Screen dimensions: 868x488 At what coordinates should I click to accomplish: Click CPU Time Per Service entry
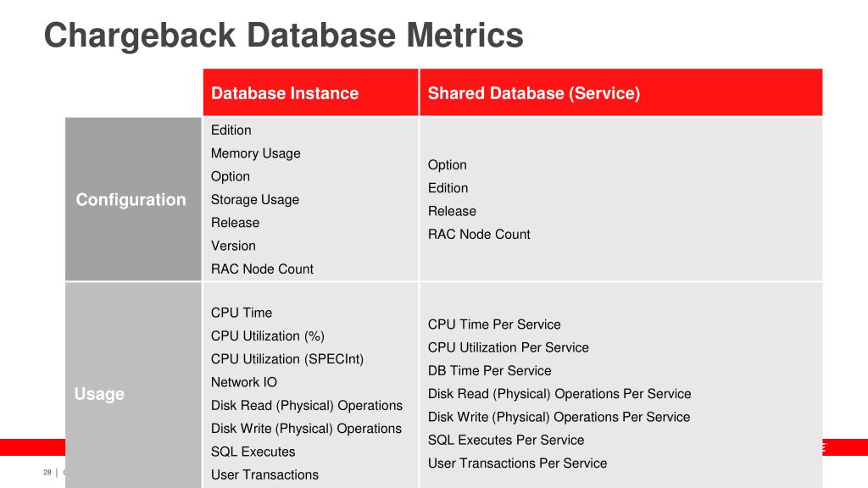coord(494,324)
